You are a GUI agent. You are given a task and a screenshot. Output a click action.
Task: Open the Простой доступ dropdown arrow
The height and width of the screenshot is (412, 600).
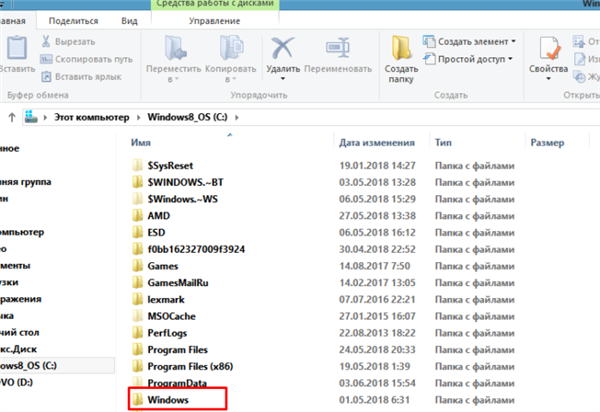click(x=510, y=59)
